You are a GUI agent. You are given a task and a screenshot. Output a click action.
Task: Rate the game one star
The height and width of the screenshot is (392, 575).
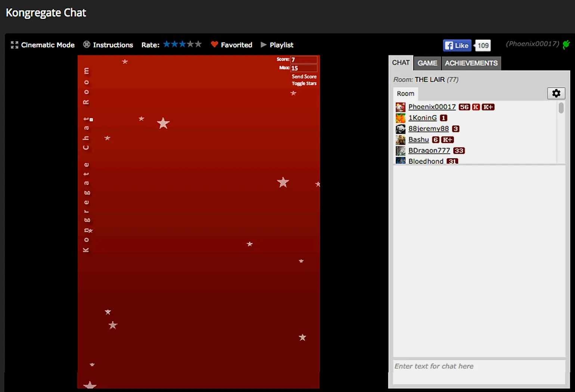167,44
